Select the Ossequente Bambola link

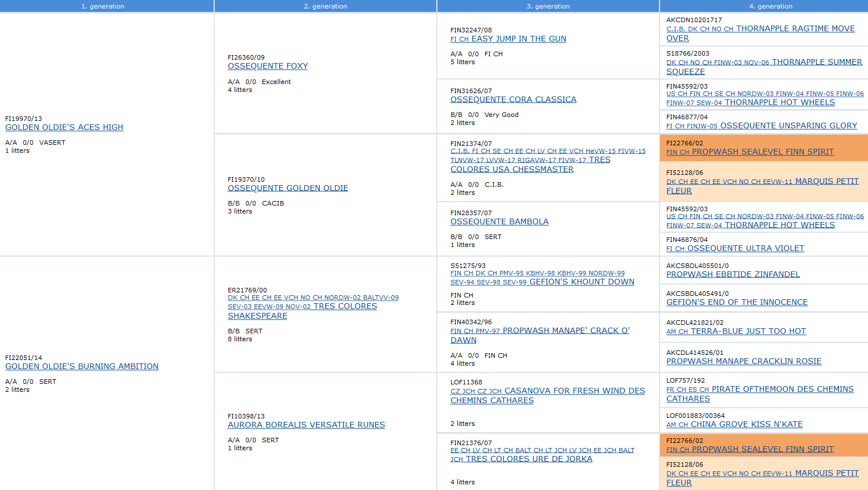click(499, 221)
